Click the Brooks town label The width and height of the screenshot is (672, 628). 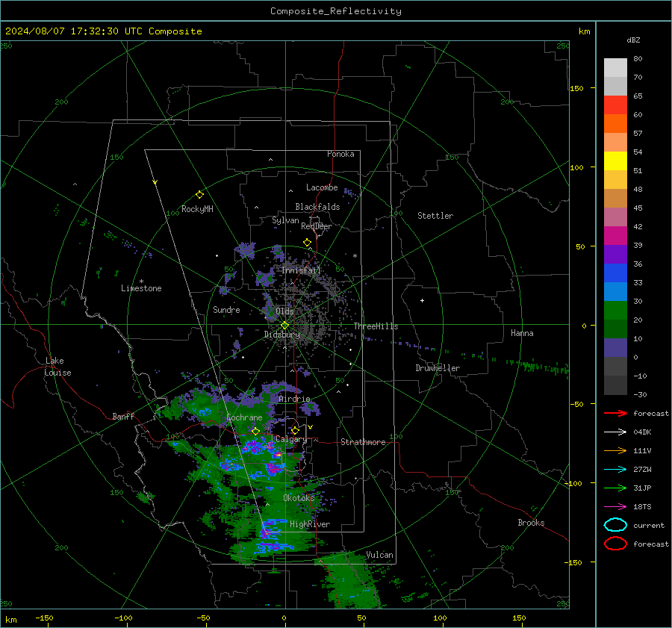tap(531, 523)
